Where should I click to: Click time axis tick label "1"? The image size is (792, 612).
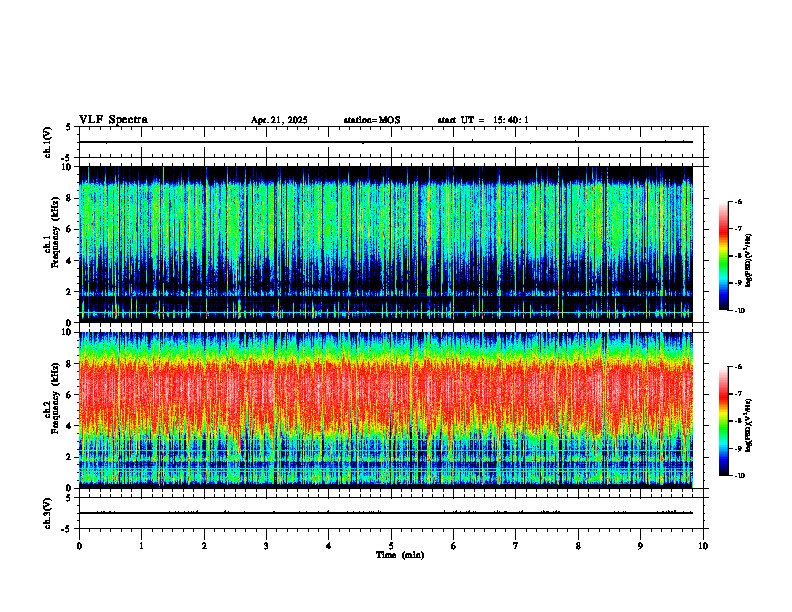[141, 546]
